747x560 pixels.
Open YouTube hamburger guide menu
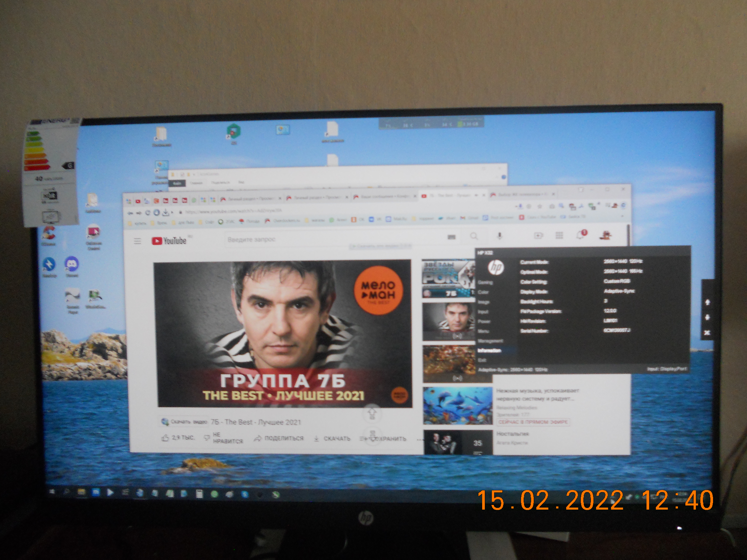(137, 241)
